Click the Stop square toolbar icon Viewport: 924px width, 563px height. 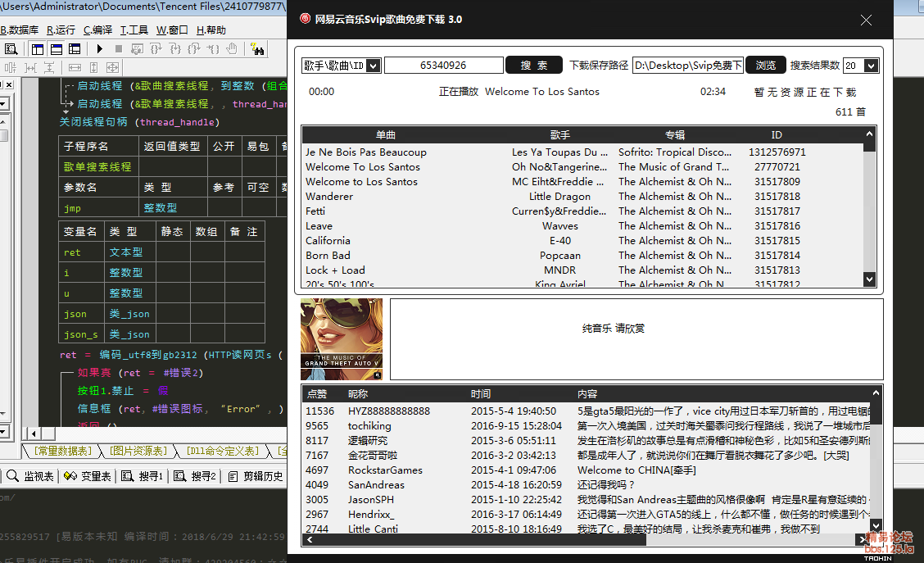click(x=119, y=49)
